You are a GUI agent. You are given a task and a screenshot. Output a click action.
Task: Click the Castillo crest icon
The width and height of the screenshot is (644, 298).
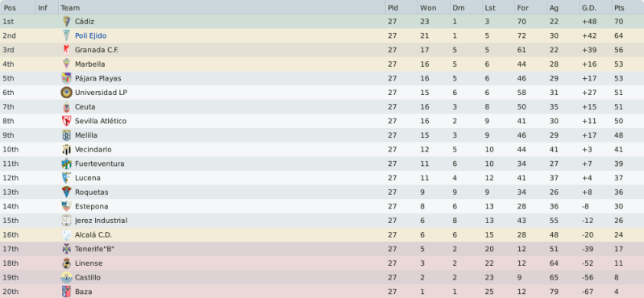67,278
